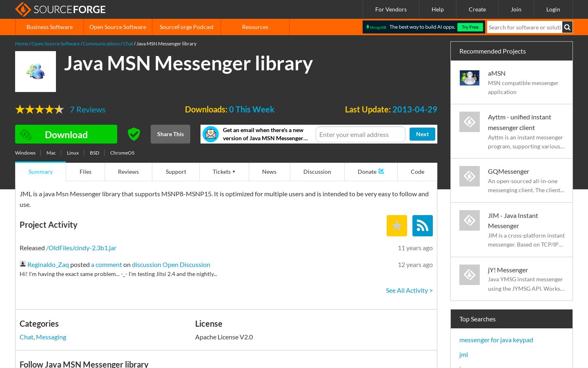The height and width of the screenshot is (368, 588).
Task: Click the Java MSN Messenger project logo
Action: [36, 72]
